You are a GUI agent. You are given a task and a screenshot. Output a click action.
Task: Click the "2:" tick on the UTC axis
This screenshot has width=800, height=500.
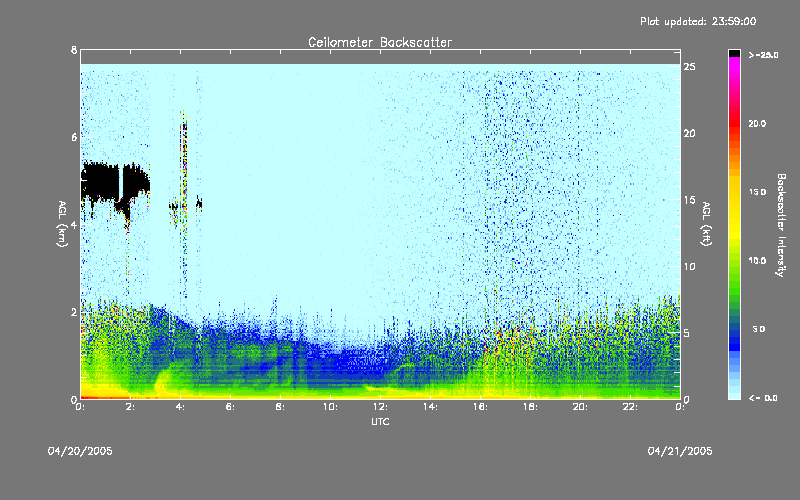point(131,407)
